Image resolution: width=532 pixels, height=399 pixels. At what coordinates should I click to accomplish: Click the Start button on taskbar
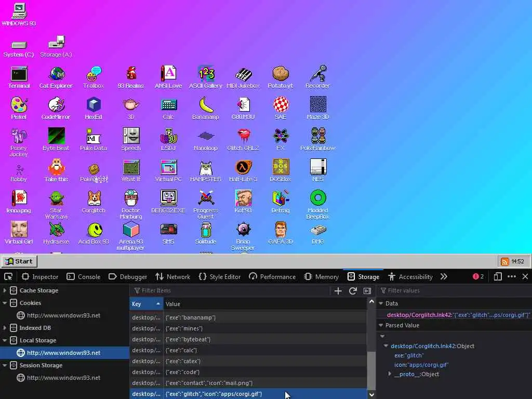(19, 261)
